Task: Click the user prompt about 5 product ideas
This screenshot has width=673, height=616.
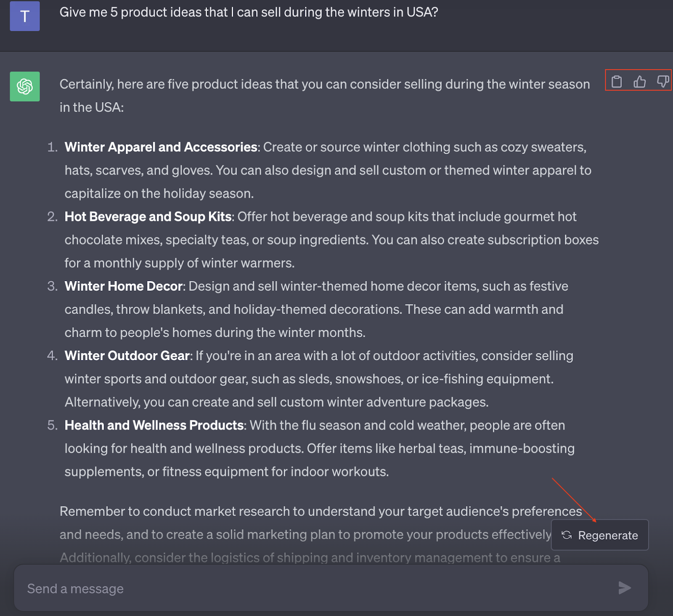Action: click(249, 12)
